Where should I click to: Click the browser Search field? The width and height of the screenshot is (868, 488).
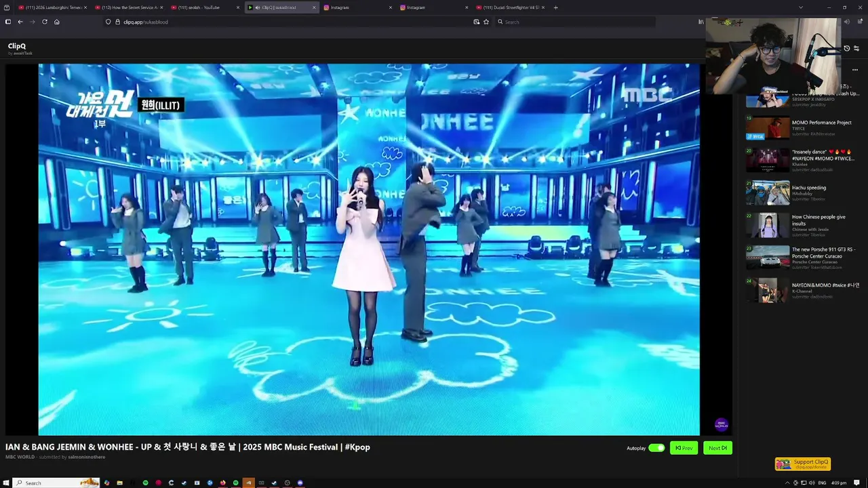(575, 22)
